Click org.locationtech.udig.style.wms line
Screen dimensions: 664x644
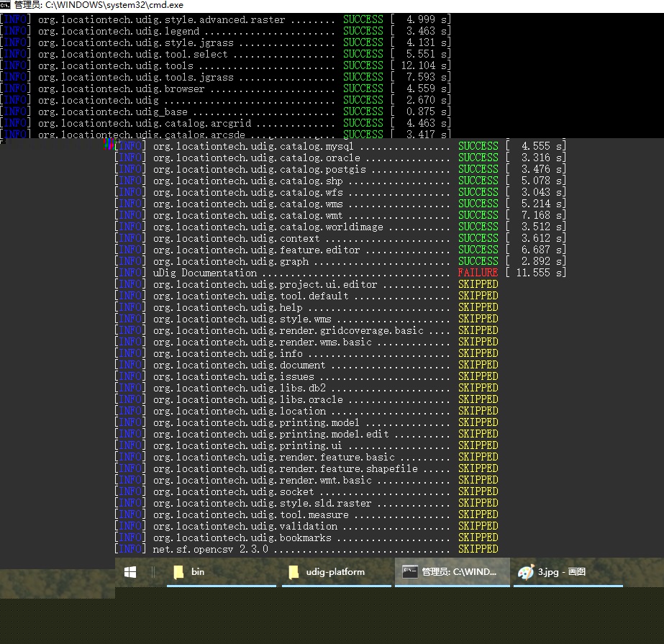(306, 319)
